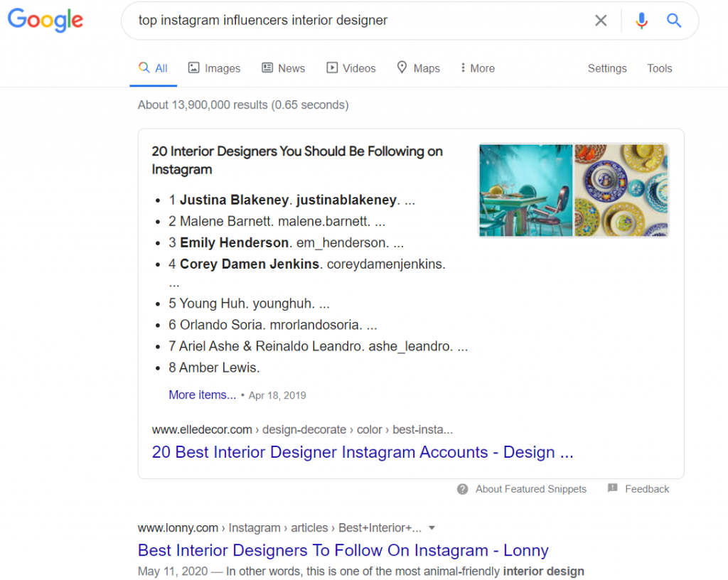Image resolution: width=728 pixels, height=580 pixels.
Task: Open the Settings menu
Action: pyautogui.click(x=606, y=68)
